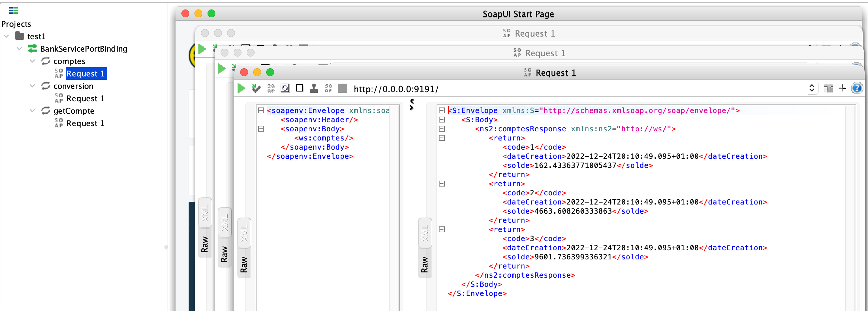Viewport: 868px width, 311px height.
Task: Collapse the soapenv:Body fold in the request
Action: [261, 129]
